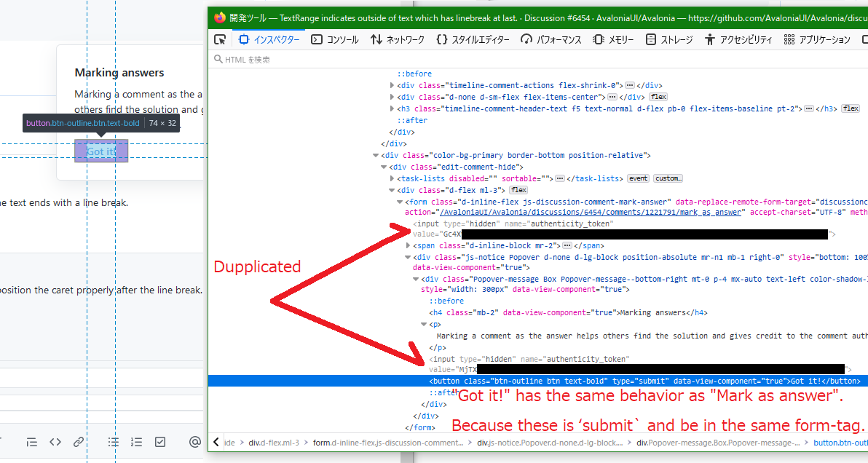Click the numbered list icon in editor toolbar
Viewport: 868px width, 463px height.
136,442
